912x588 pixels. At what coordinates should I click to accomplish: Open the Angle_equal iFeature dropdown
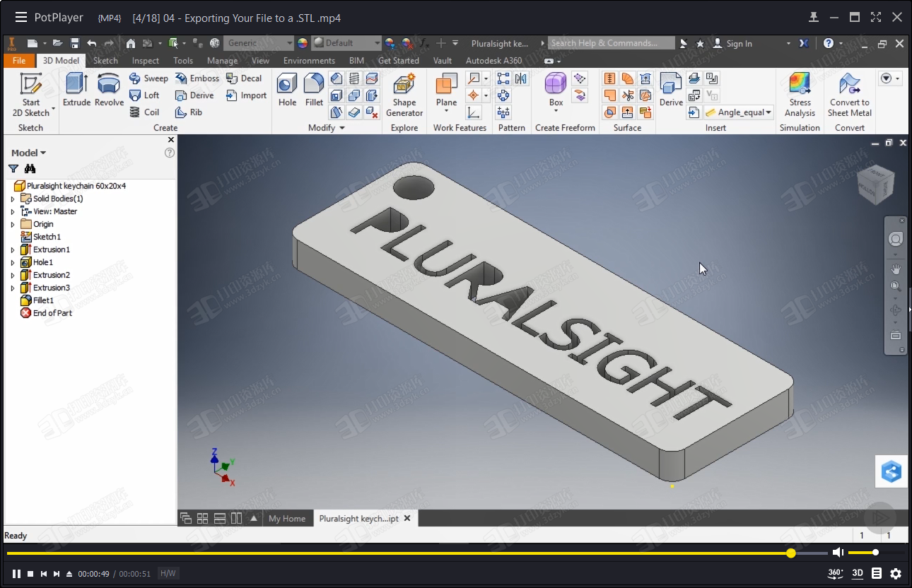tap(738, 112)
